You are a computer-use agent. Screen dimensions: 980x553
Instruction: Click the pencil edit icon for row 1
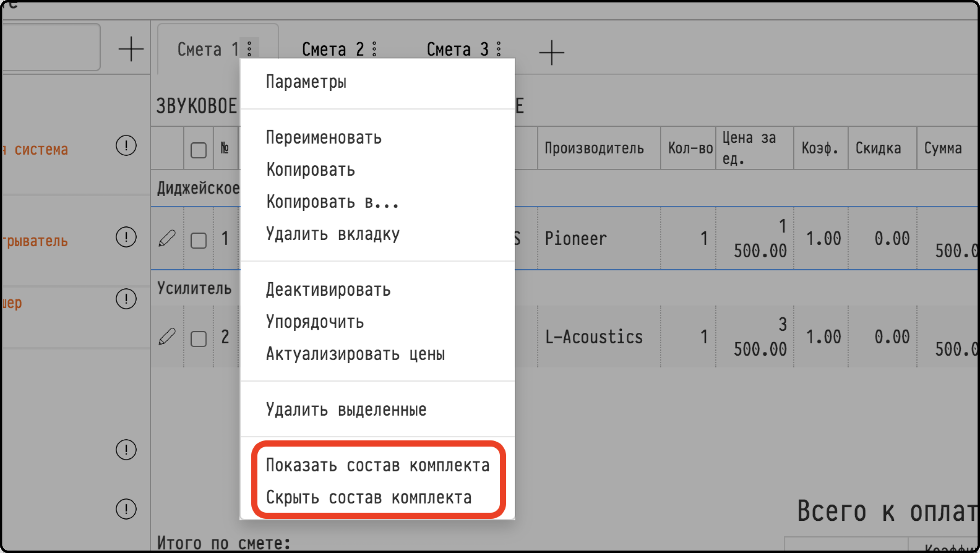coord(167,238)
